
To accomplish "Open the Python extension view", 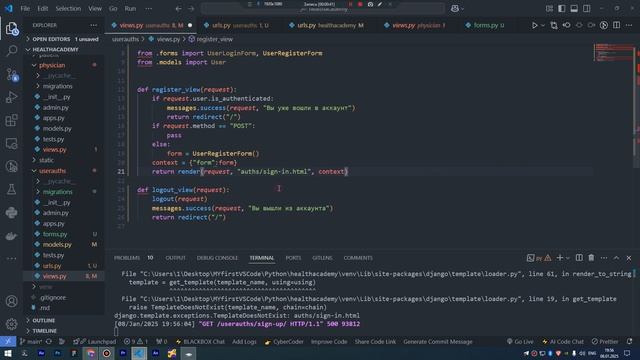I will (11, 212).
